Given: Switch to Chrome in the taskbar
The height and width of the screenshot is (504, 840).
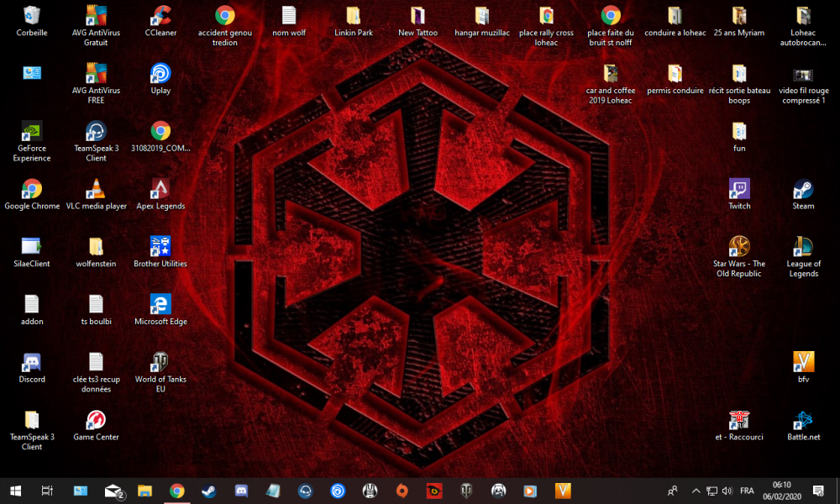Looking at the screenshot, I should tap(176, 491).
